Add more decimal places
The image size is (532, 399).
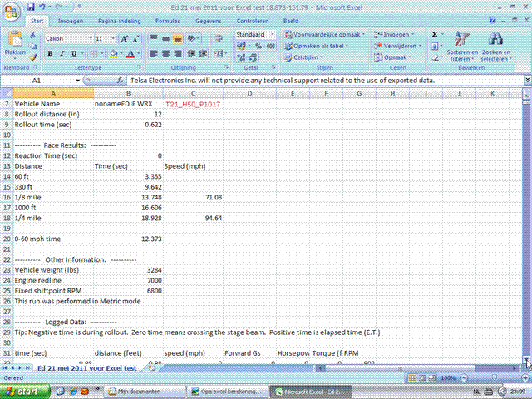pos(241,57)
